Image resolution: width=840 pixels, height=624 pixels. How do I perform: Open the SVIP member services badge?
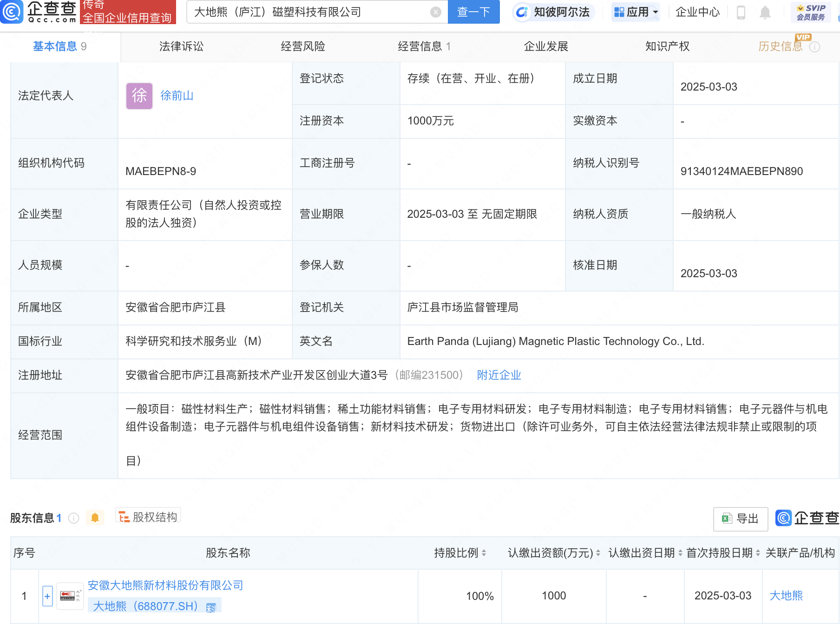[811, 12]
